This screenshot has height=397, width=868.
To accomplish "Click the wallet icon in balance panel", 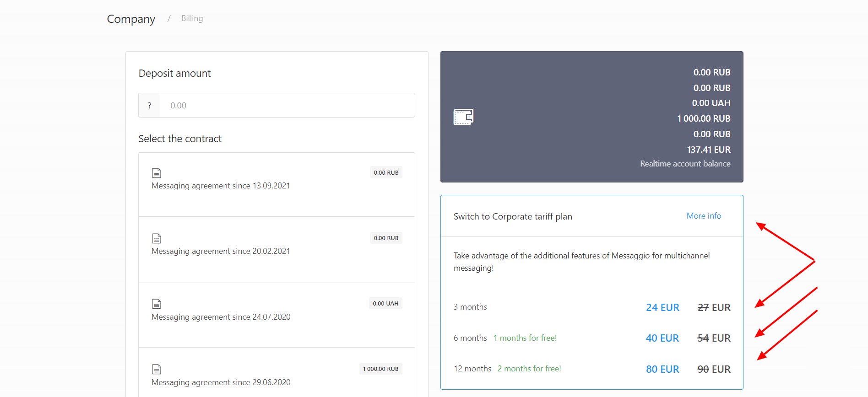I will click(463, 117).
